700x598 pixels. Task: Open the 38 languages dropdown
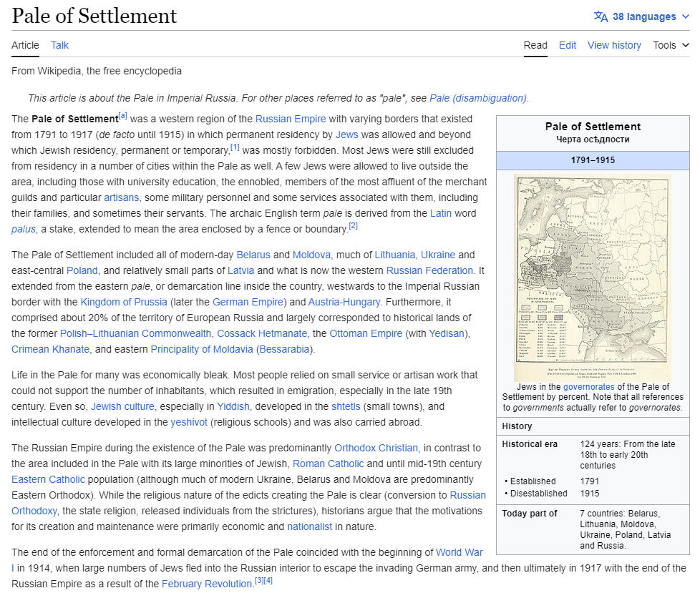coord(641,16)
